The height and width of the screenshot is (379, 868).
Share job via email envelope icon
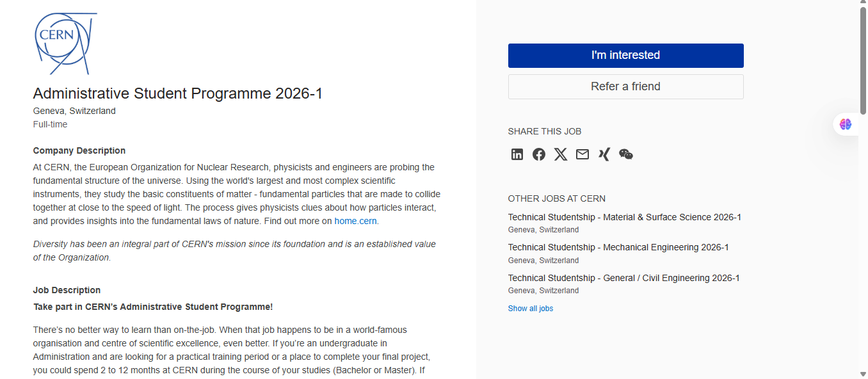click(x=583, y=154)
